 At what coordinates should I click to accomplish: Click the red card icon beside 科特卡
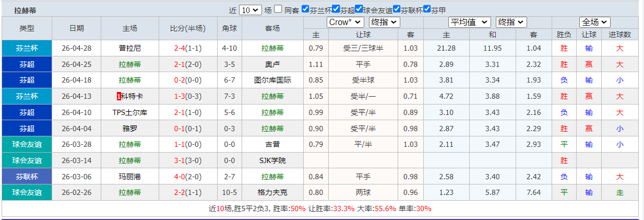click(119, 96)
